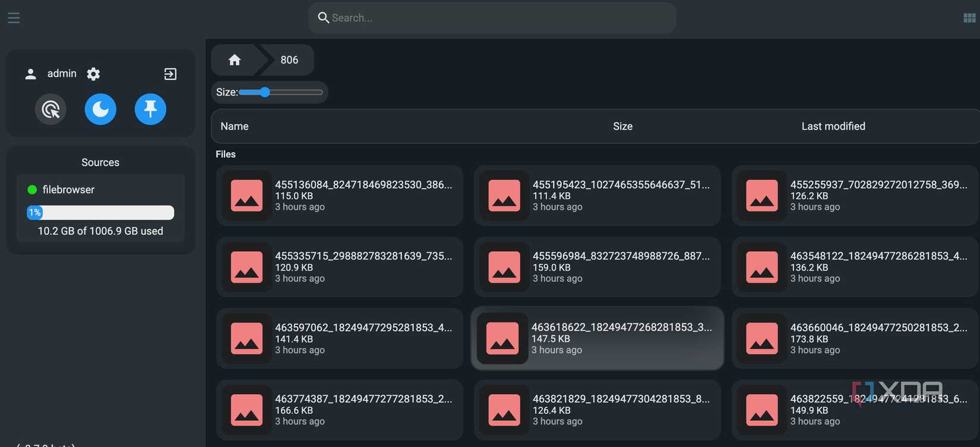Click the 173.8 KB file size text
The height and width of the screenshot is (447, 980).
tap(809, 339)
